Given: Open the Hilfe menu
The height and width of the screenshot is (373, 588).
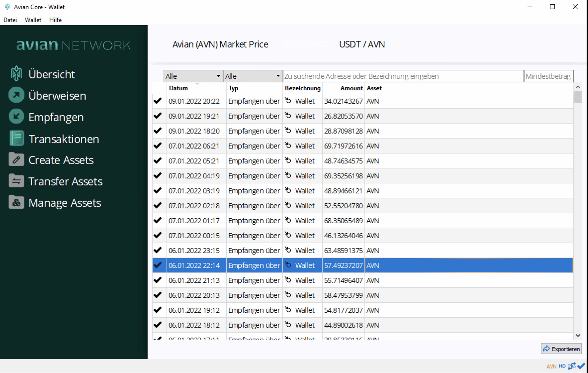Looking at the screenshot, I should point(55,20).
